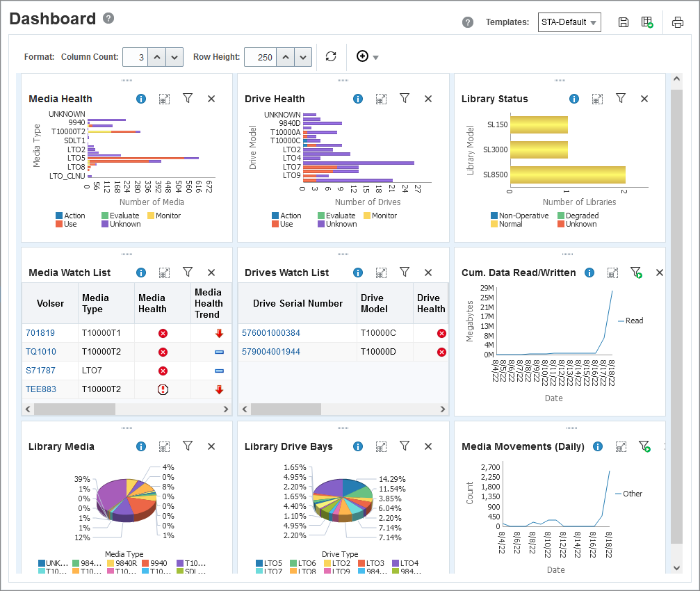
Task: Close the Cum. Data Read/Written portlet
Action: [x=660, y=273]
